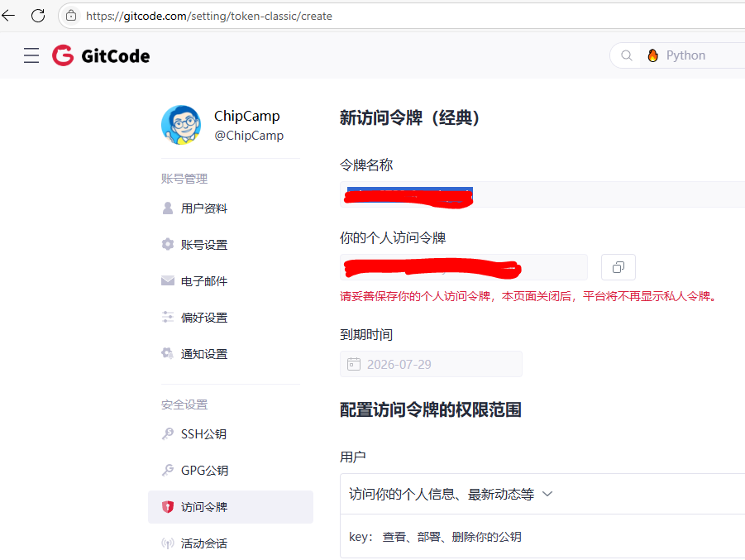Open the 用户资料 page

tap(205, 208)
